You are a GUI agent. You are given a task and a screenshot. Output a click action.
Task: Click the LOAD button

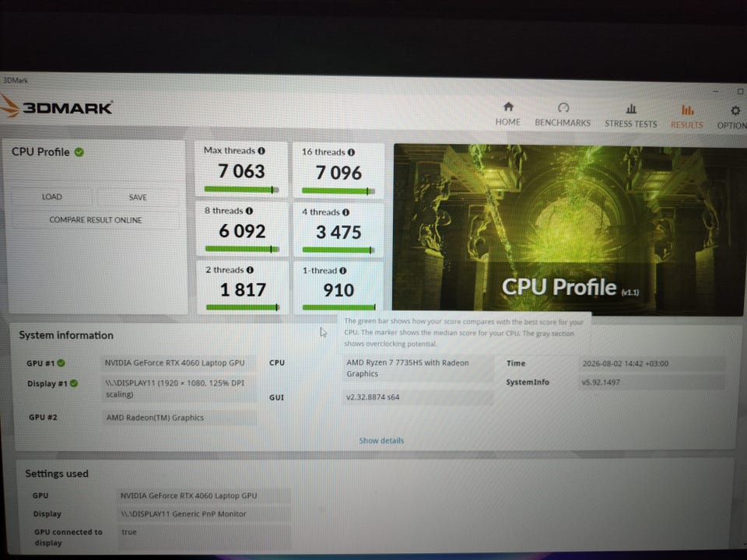pos(52,197)
